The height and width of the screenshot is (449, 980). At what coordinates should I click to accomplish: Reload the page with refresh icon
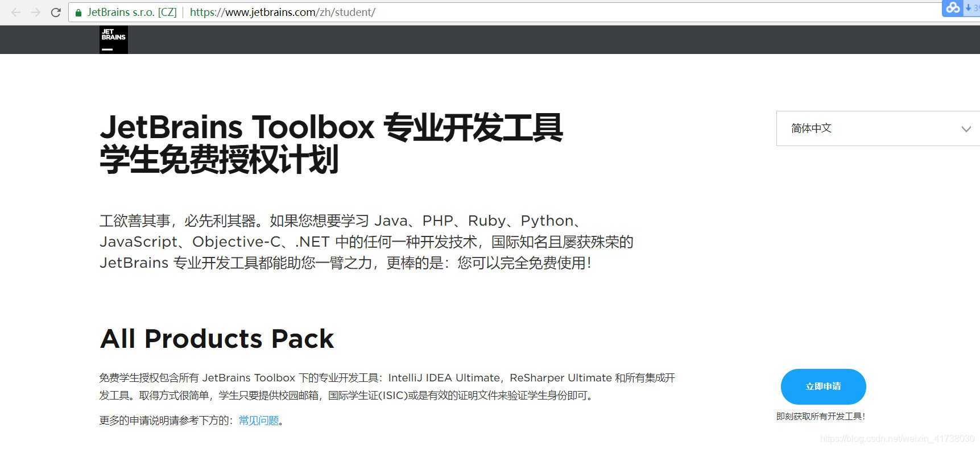coord(56,12)
